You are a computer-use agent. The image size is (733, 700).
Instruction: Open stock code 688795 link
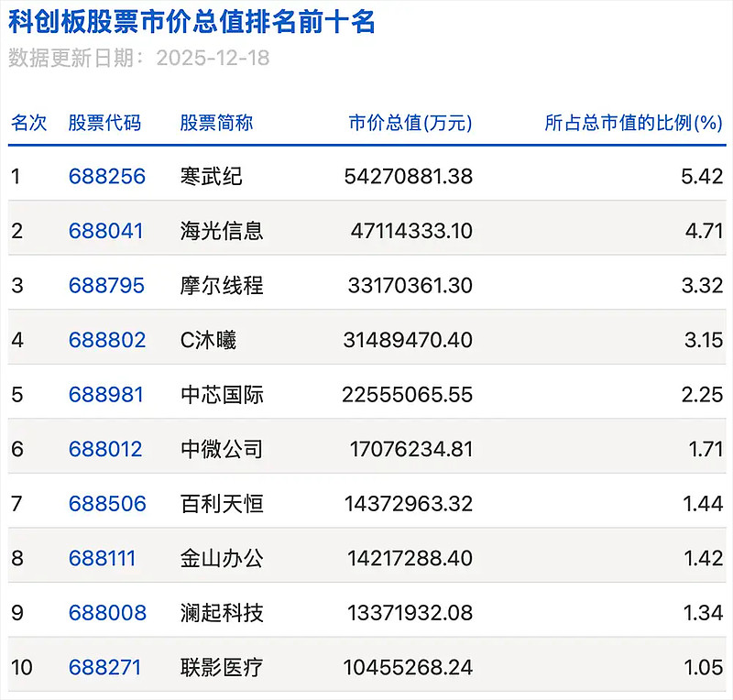click(x=105, y=285)
